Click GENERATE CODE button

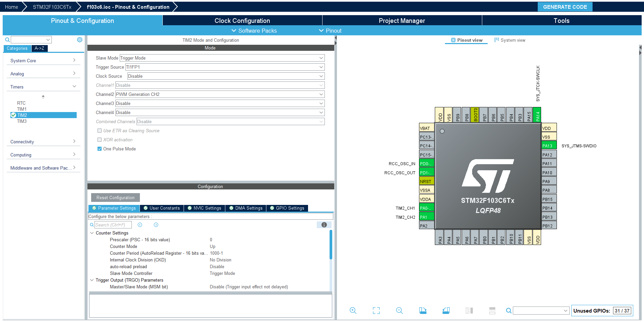565,7
